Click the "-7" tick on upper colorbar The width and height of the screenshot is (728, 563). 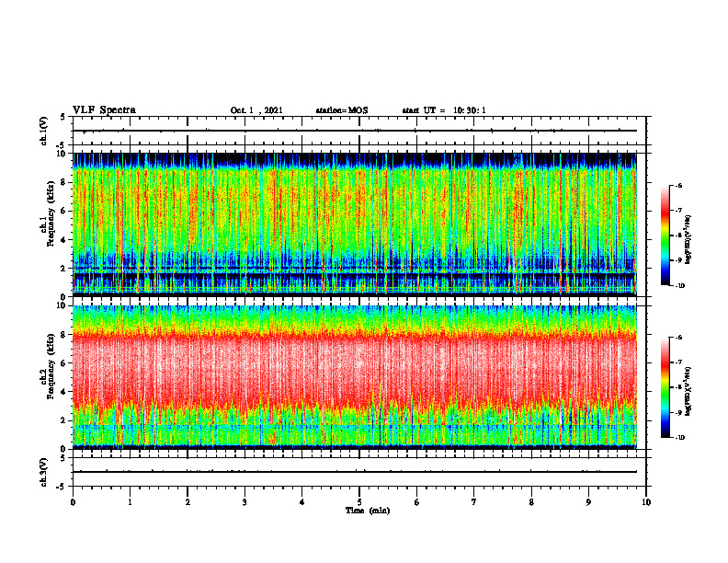point(679,211)
